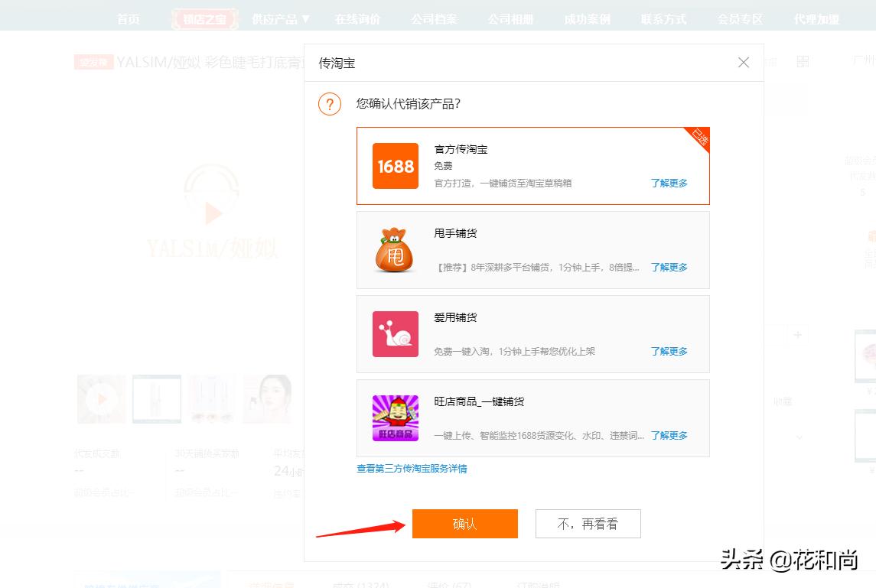Expand the 供应产品 dropdown menu
Viewport: 876px width, 588px height.
point(281,19)
